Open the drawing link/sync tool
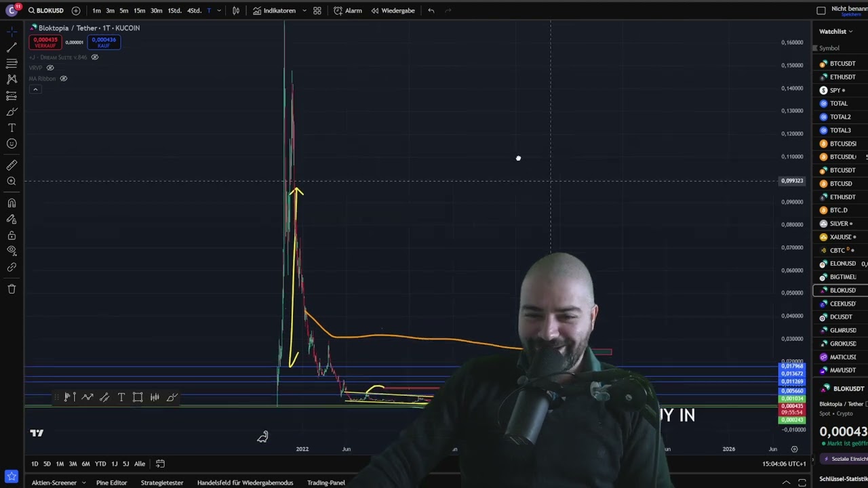868x488 pixels. 12,267
